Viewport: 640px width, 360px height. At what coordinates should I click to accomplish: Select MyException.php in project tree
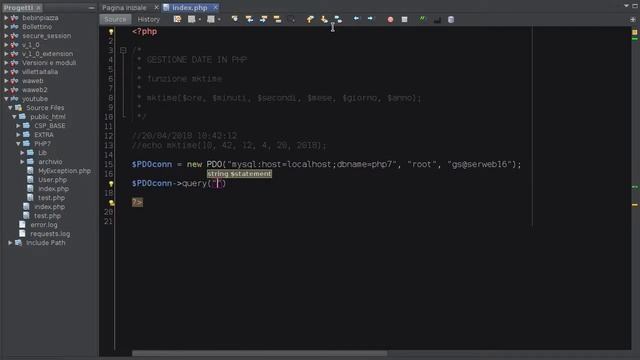click(x=64, y=171)
